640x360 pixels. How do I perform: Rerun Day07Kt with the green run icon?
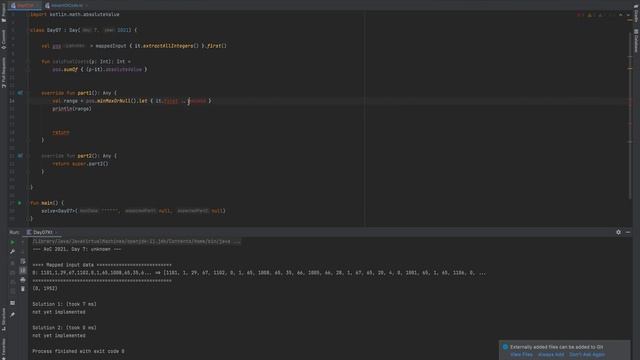coord(12,242)
